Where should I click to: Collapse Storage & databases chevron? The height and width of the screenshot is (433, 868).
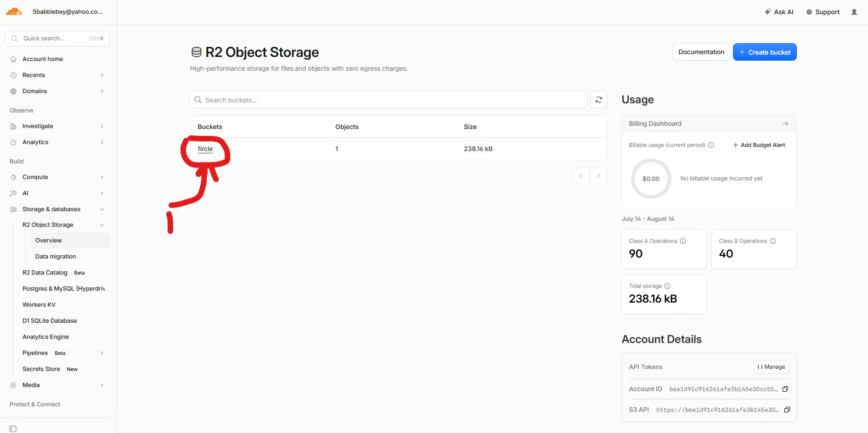102,209
